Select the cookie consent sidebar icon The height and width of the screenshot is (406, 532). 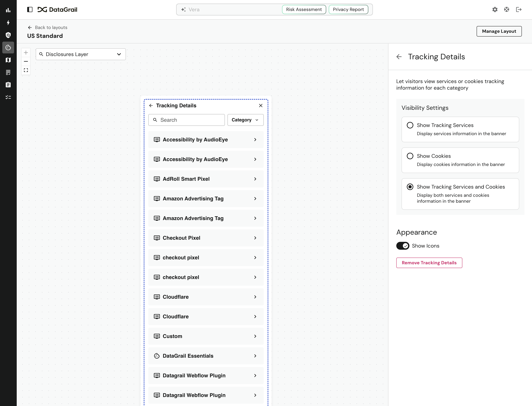tap(8, 47)
